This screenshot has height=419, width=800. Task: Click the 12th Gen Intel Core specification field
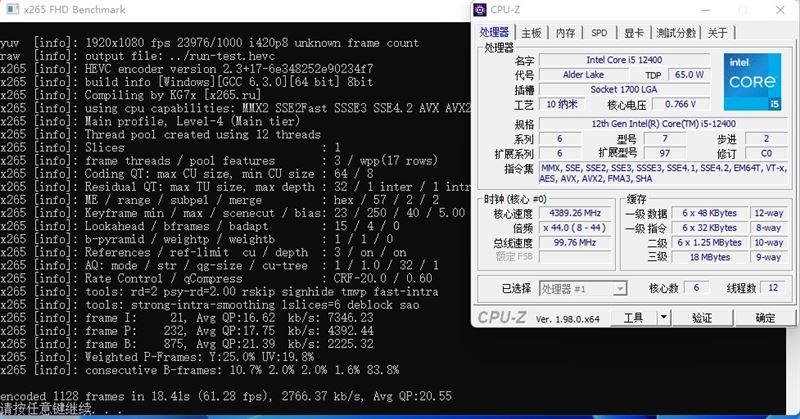663,124
